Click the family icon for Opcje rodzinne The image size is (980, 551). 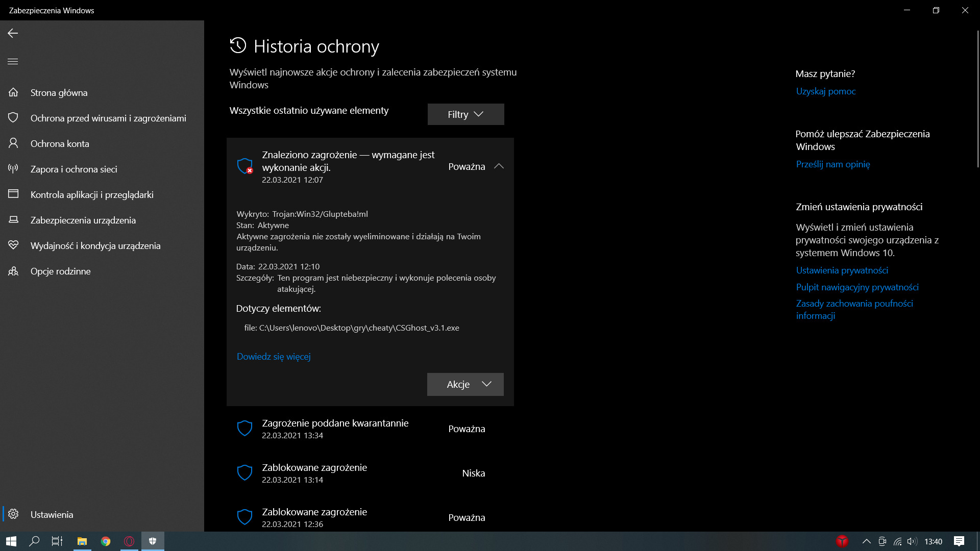point(13,271)
